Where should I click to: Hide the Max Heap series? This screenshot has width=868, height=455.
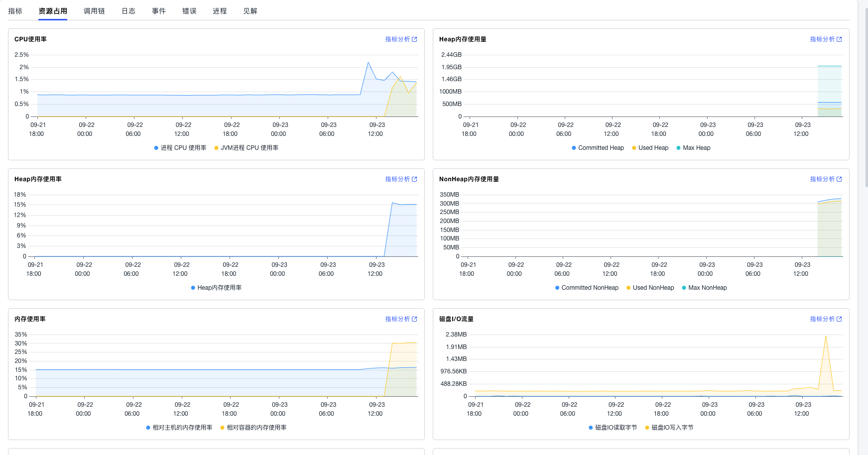tap(693, 148)
